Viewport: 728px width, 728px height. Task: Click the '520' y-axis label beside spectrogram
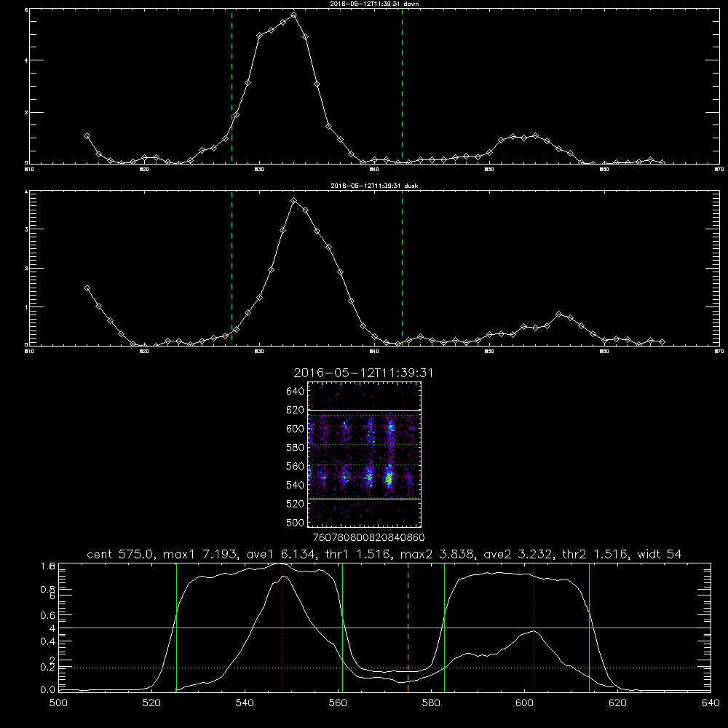click(295, 504)
